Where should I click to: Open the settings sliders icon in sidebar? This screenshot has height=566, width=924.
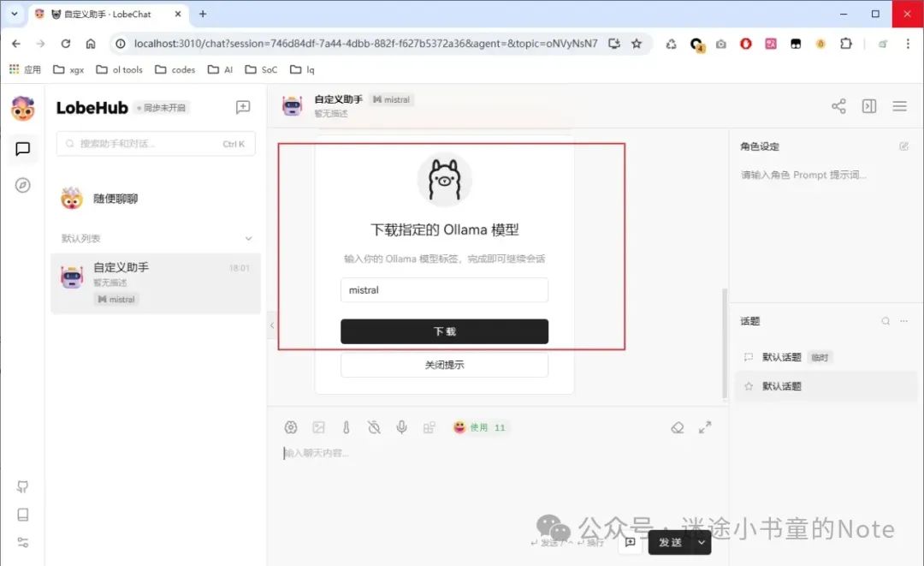point(22,542)
